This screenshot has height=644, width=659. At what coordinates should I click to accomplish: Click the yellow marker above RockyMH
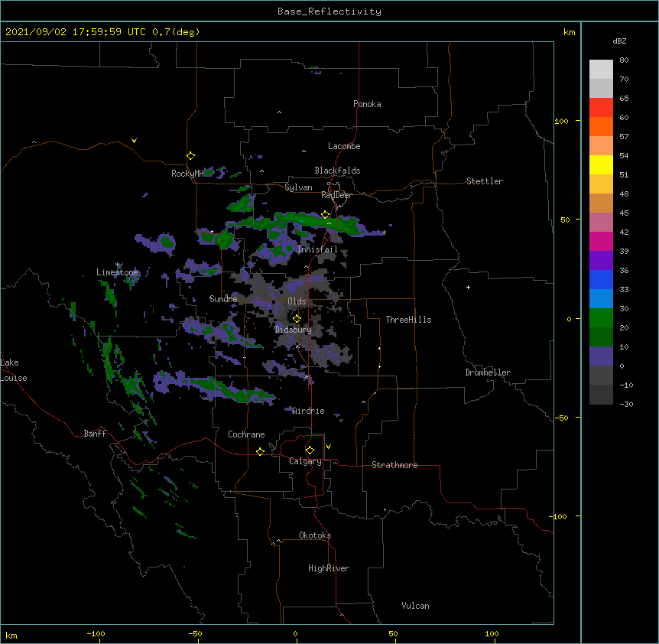point(190,156)
